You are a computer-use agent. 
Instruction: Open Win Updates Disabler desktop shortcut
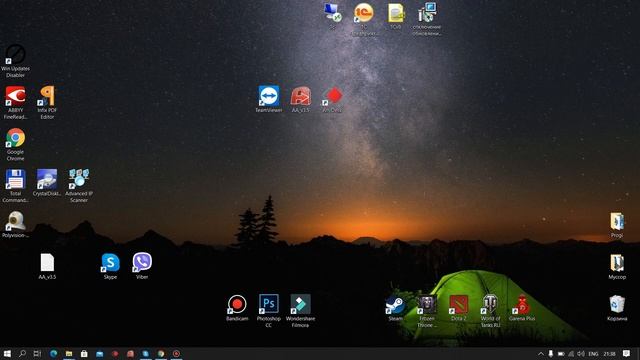[16, 60]
